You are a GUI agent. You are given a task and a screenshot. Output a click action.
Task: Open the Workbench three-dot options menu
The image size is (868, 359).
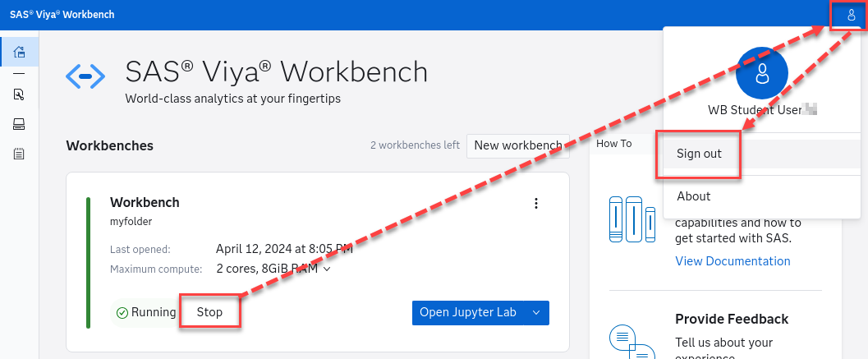click(x=536, y=204)
